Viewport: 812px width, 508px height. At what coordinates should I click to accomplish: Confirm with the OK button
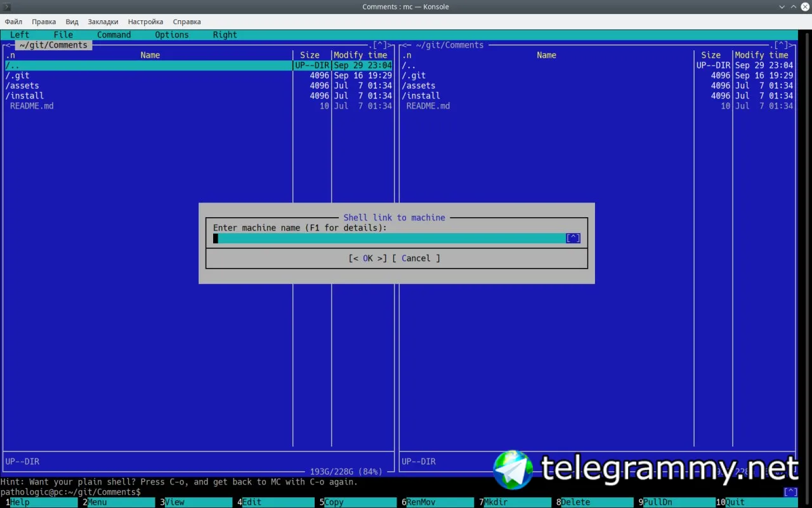[x=367, y=258]
